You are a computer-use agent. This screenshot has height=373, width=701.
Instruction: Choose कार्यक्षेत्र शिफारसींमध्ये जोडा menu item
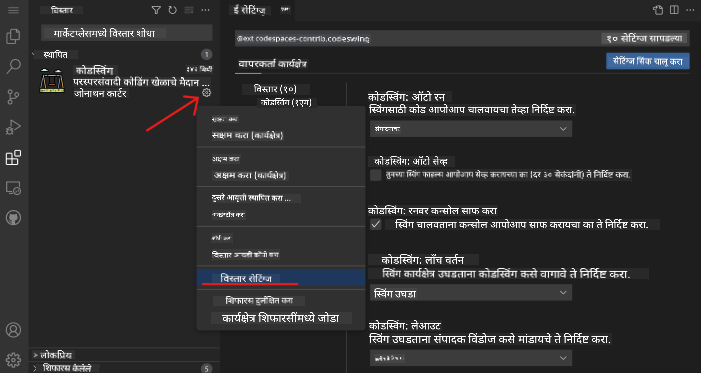click(281, 318)
